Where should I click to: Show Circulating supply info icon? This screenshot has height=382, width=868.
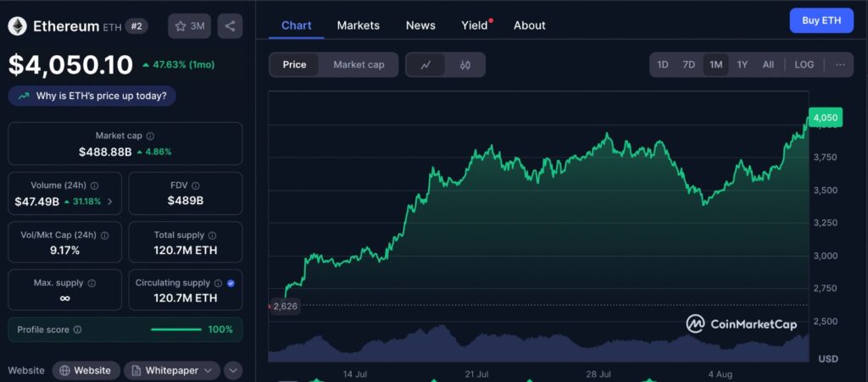(x=219, y=283)
